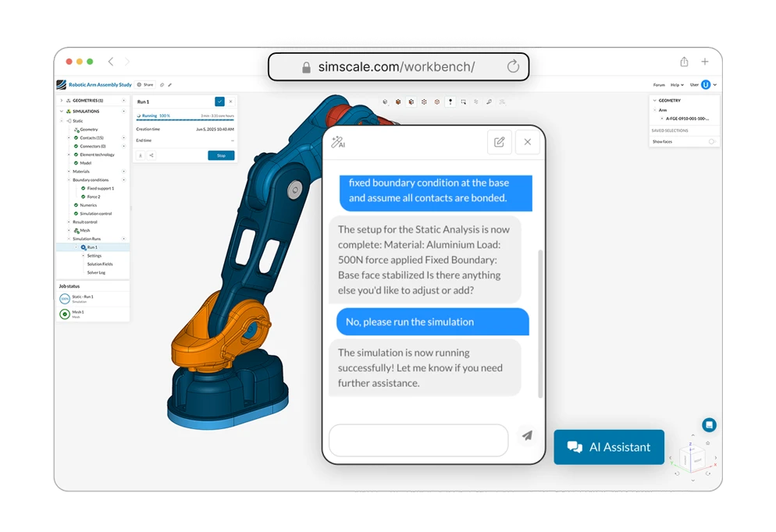This screenshot has height=532, width=776.
Task: Toggle visibility of Fixed support 1 boundary condition
Action: (x=83, y=189)
